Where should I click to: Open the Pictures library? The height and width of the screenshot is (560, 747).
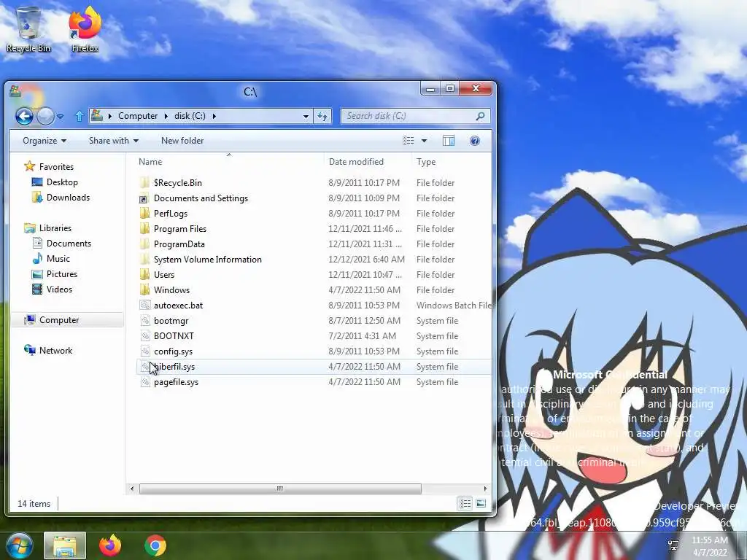point(62,274)
